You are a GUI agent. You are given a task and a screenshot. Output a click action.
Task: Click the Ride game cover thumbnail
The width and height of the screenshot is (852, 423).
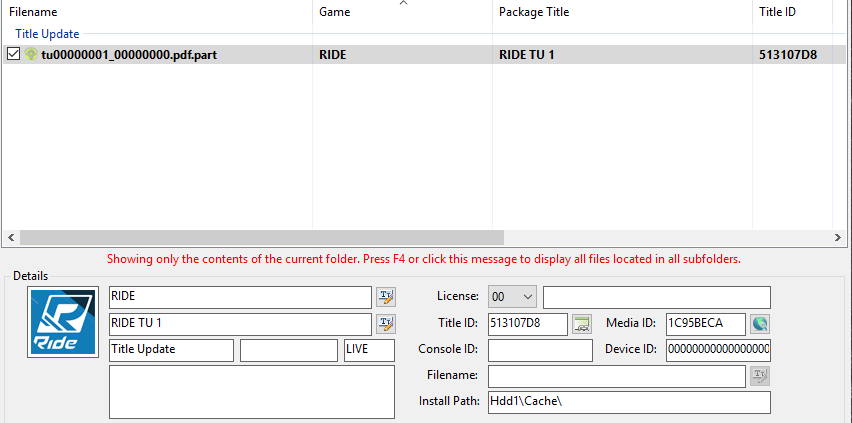point(62,323)
